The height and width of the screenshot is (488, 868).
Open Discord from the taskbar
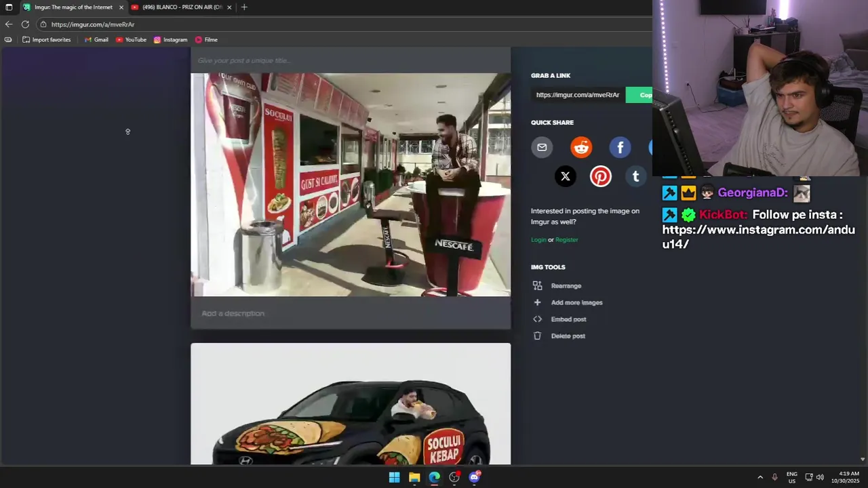click(475, 477)
